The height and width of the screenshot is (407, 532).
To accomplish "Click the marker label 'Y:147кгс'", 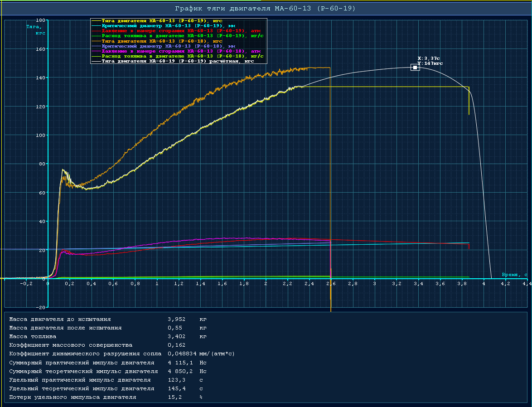I will click(430, 63).
